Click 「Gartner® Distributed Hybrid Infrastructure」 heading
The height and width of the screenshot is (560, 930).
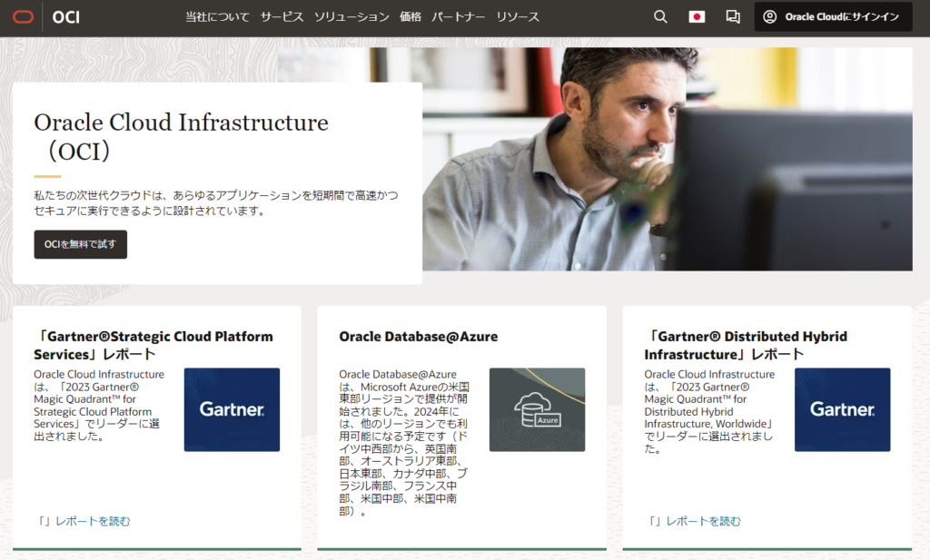tap(747, 345)
